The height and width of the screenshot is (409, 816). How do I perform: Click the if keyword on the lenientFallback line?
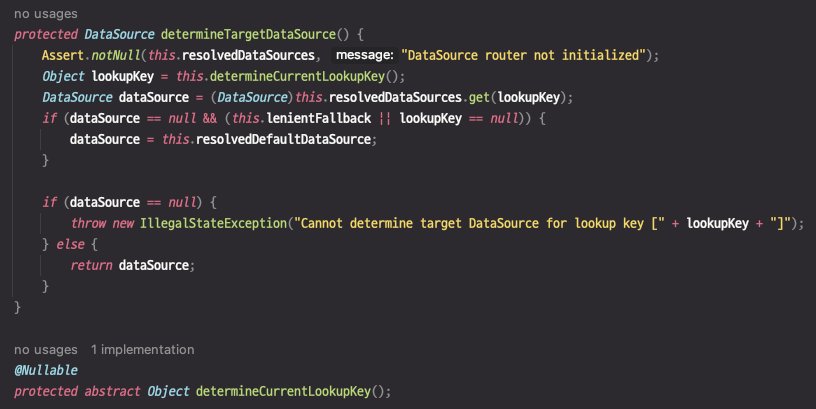(49, 119)
